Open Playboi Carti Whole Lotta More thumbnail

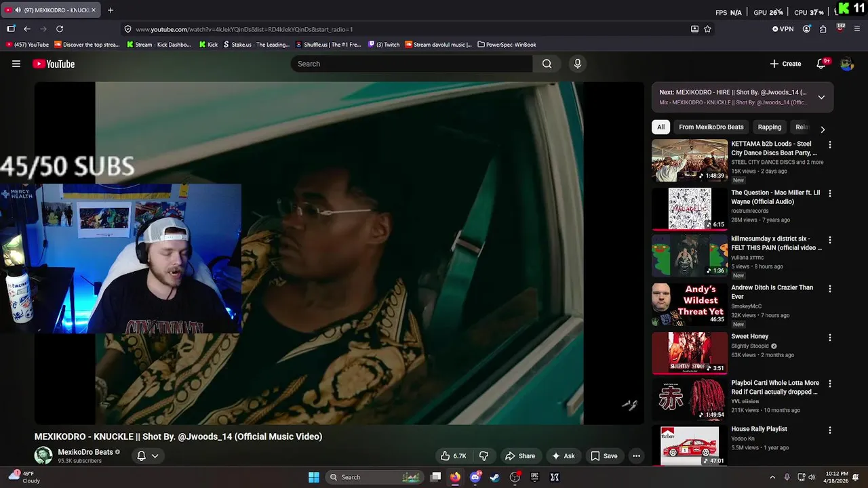(x=690, y=400)
